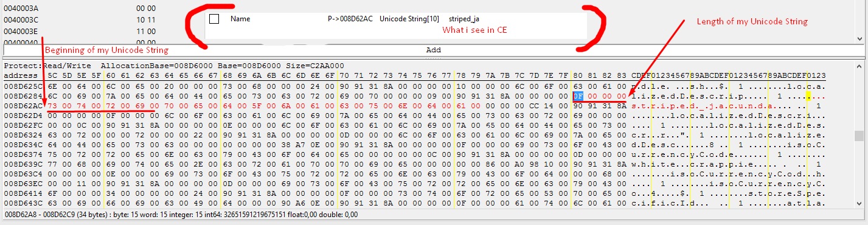Viewport: 868px width, 225px height.
Task: Click the address column header
Action: [x=21, y=75]
